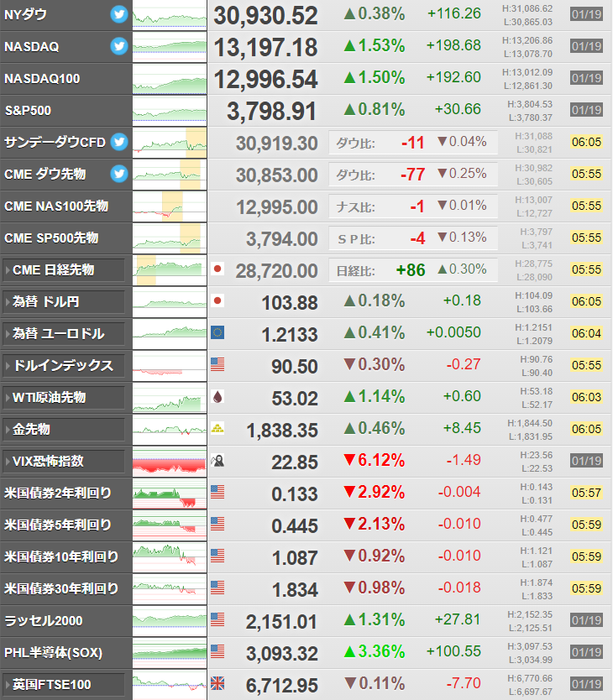Image resolution: width=613 pixels, height=700 pixels.
Task: Click the gold bars icon for 金先物
Action: 217,429
